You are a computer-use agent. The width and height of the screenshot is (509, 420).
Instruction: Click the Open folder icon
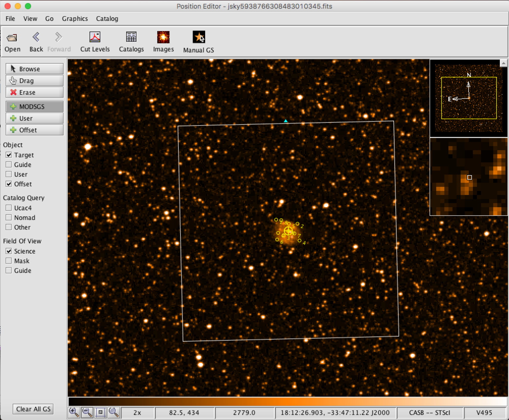point(12,37)
